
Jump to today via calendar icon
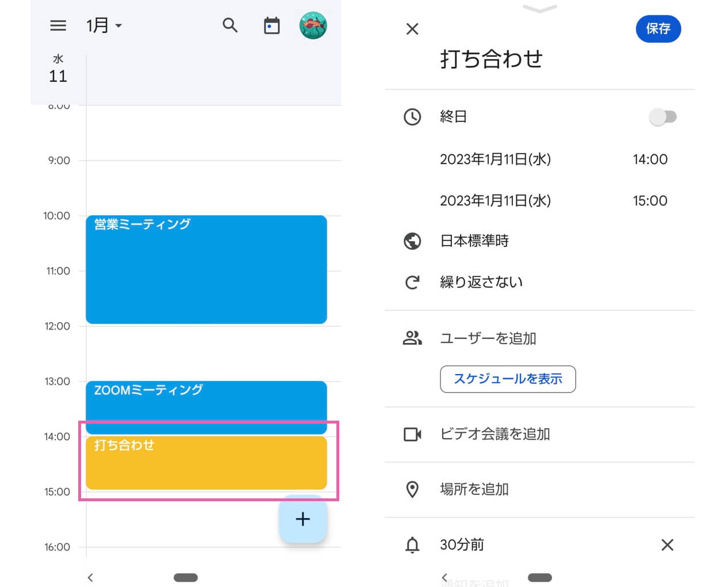point(271,25)
